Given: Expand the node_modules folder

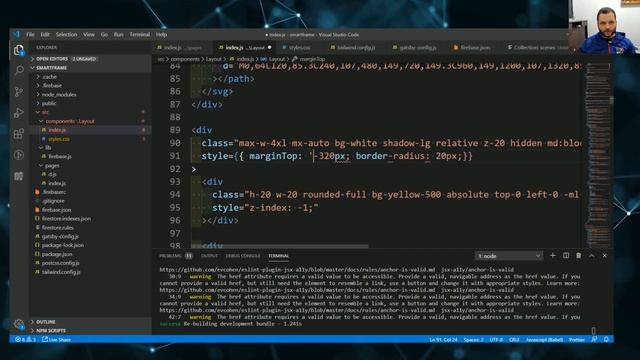Looking at the screenshot, I should pyautogui.click(x=59, y=95).
